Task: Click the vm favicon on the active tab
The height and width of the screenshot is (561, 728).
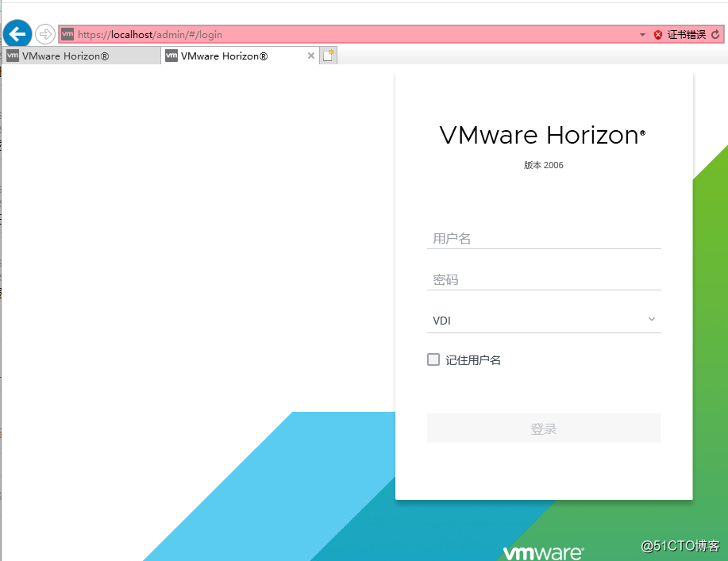Action: click(171, 56)
